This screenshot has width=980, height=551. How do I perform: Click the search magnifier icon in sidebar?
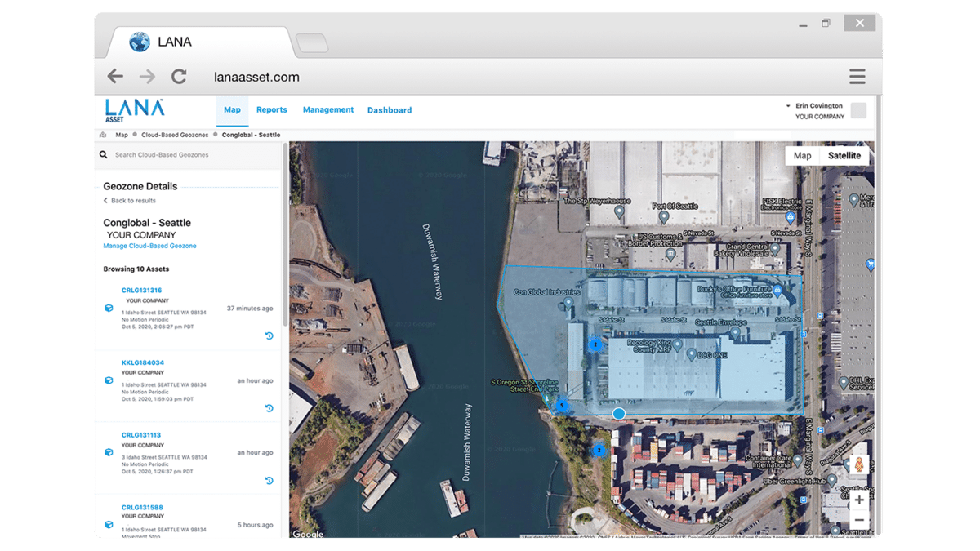pyautogui.click(x=104, y=154)
